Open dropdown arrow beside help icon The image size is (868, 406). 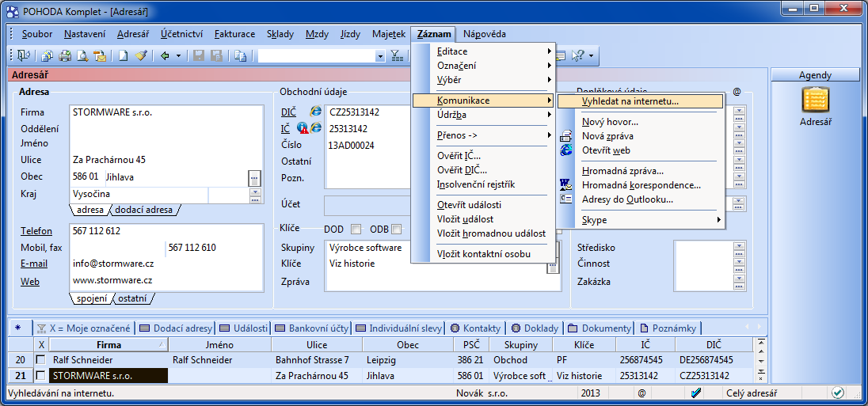[591, 55]
